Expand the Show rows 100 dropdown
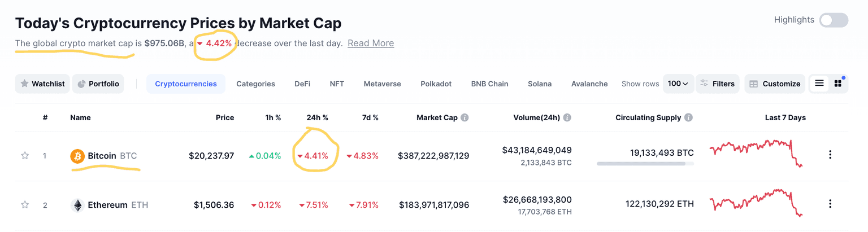868x232 pixels. (x=678, y=84)
